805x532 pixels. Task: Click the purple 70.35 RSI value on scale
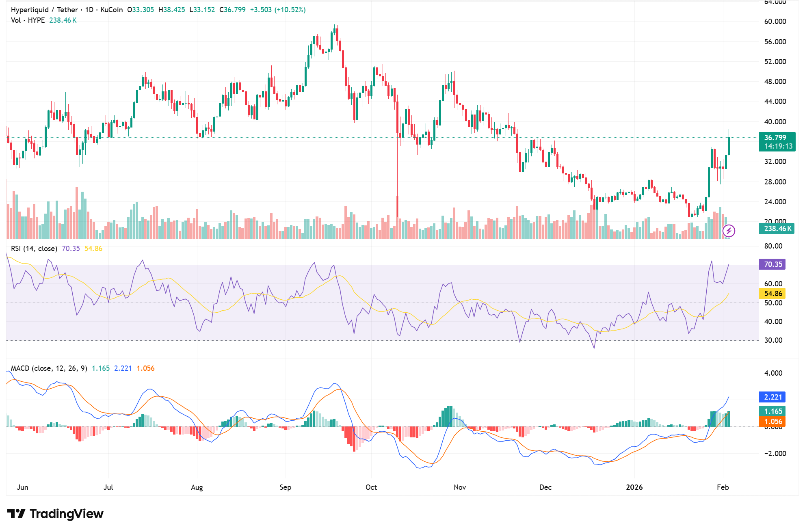[x=772, y=264]
